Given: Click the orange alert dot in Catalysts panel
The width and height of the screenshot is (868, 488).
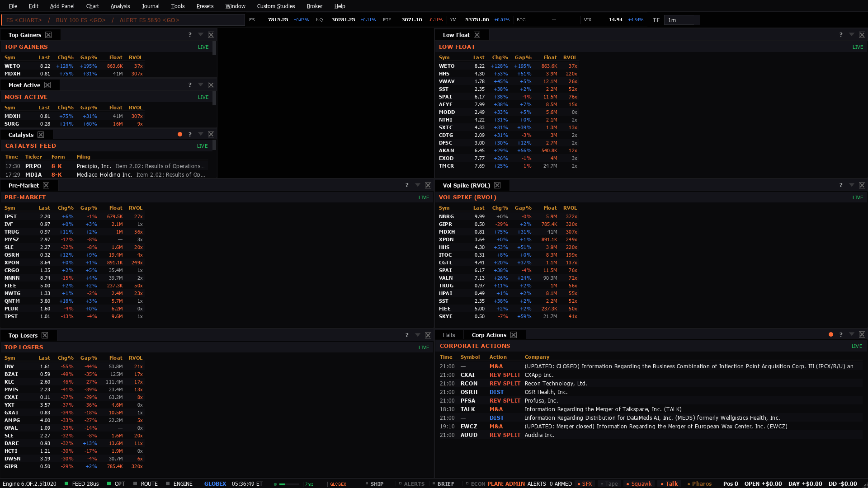Looking at the screenshot, I should point(180,134).
